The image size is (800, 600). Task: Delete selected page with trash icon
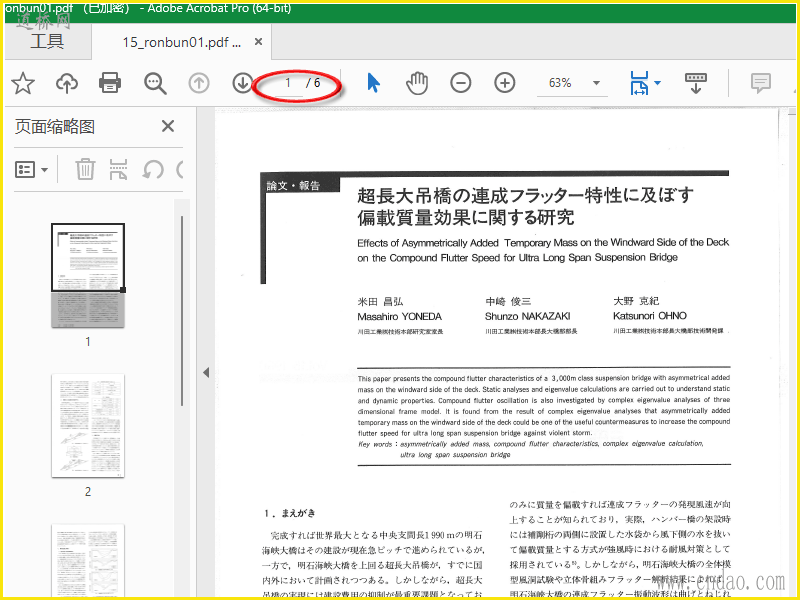pos(85,169)
